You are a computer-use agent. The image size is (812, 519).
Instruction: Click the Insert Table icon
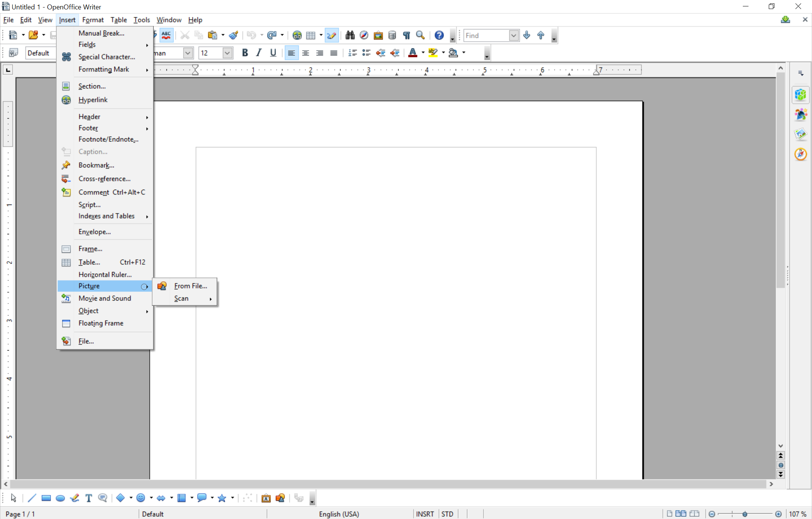tap(311, 35)
